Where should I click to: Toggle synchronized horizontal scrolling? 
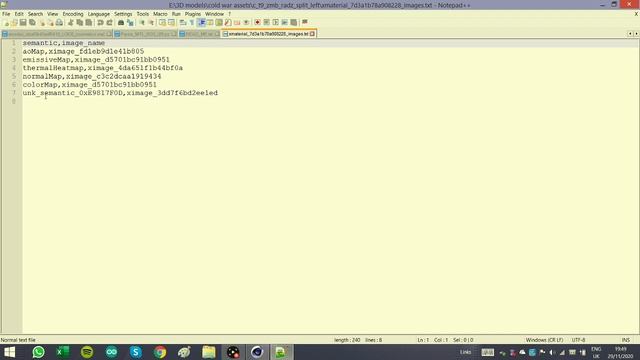coord(171,22)
